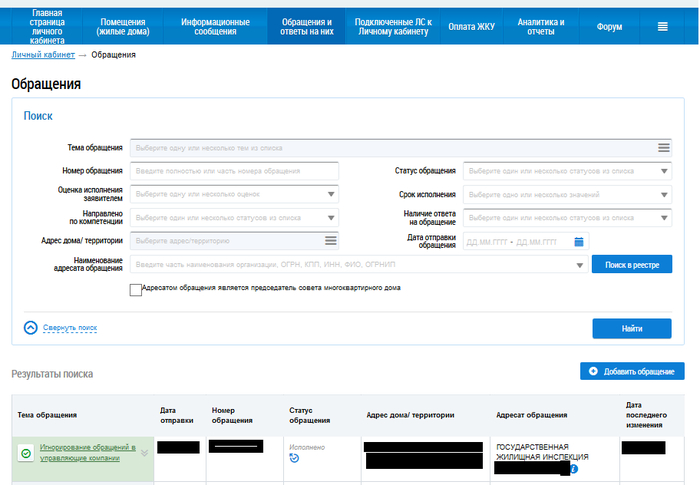Open Статус обращения dropdown
700x485 pixels.
567,171
